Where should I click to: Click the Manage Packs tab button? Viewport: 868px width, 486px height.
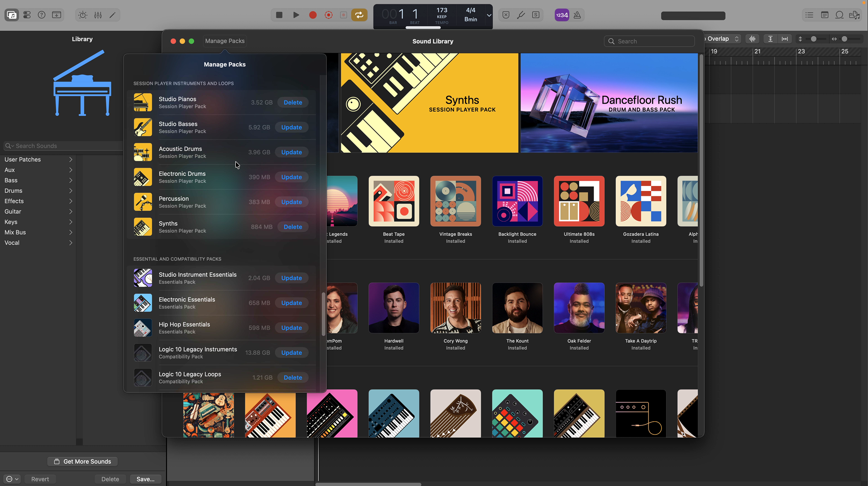tap(224, 41)
